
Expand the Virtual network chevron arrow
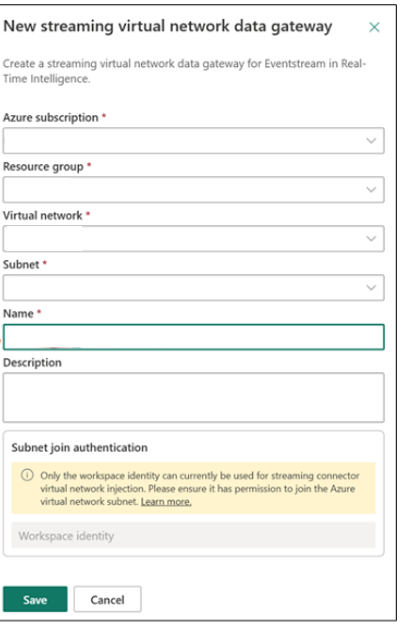[371, 239]
